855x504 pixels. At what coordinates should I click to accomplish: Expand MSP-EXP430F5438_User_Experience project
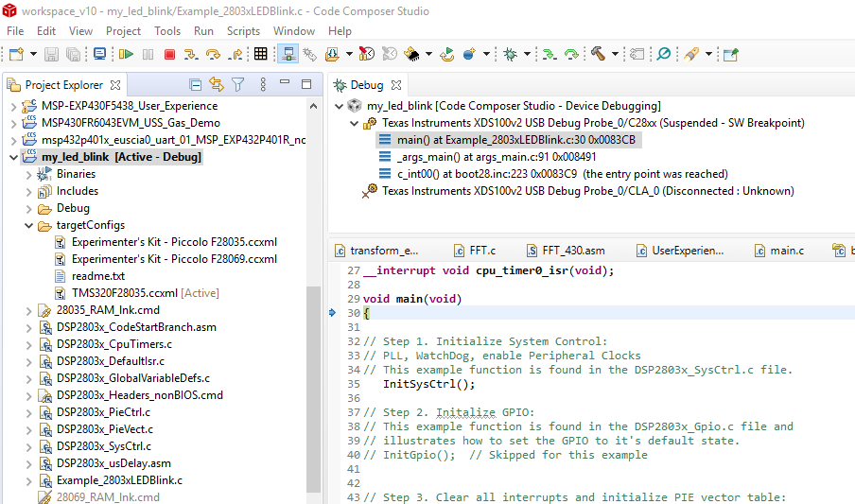pos(13,106)
